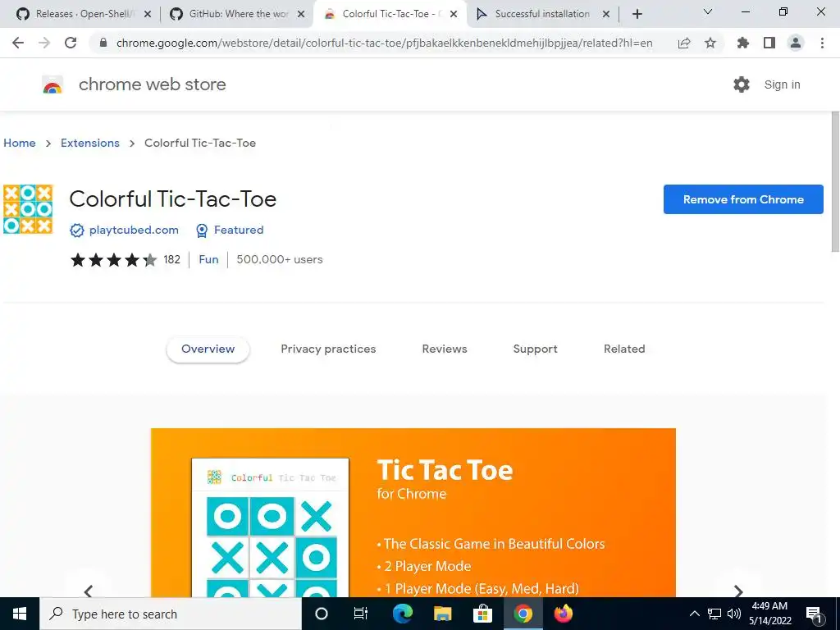Image resolution: width=840 pixels, height=630 pixels.
Task: Click the taskbar search box
Action: point(171,614)
